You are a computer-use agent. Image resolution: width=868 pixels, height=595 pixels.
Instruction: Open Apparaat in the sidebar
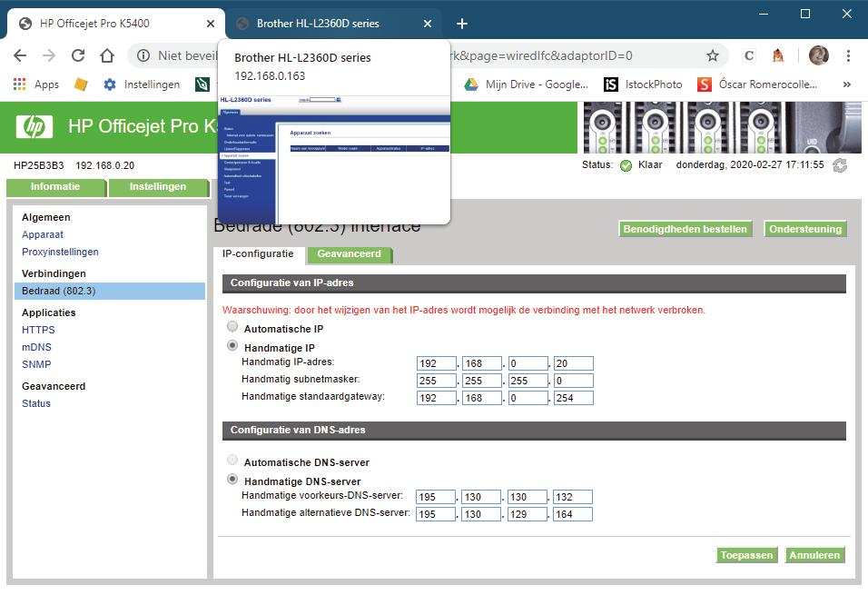tap(43, 234)
